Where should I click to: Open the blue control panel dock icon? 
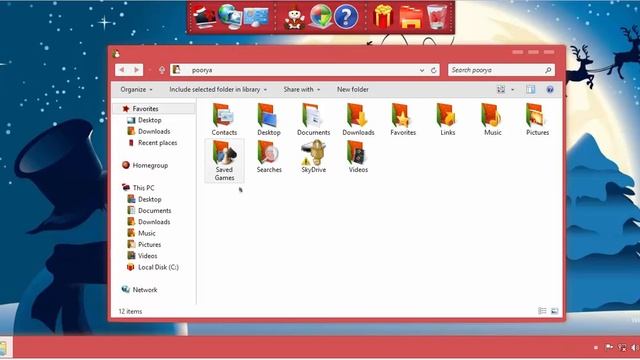coord(256,17)
